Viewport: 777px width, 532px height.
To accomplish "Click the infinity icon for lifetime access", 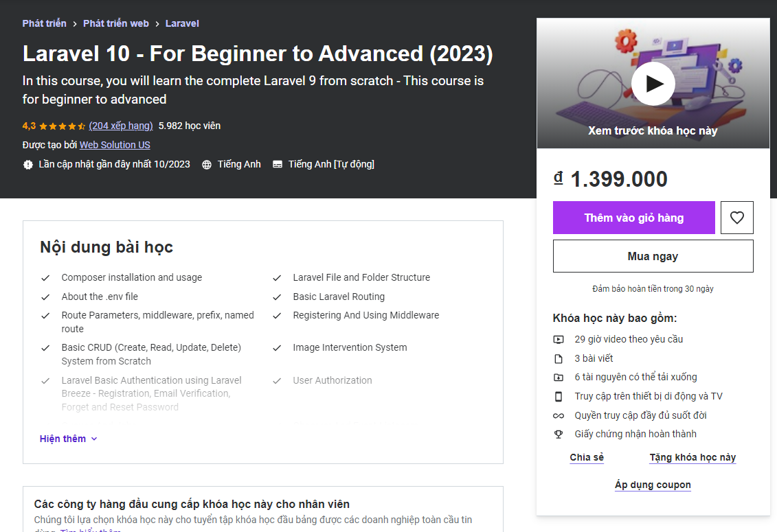I will point(557,415).
